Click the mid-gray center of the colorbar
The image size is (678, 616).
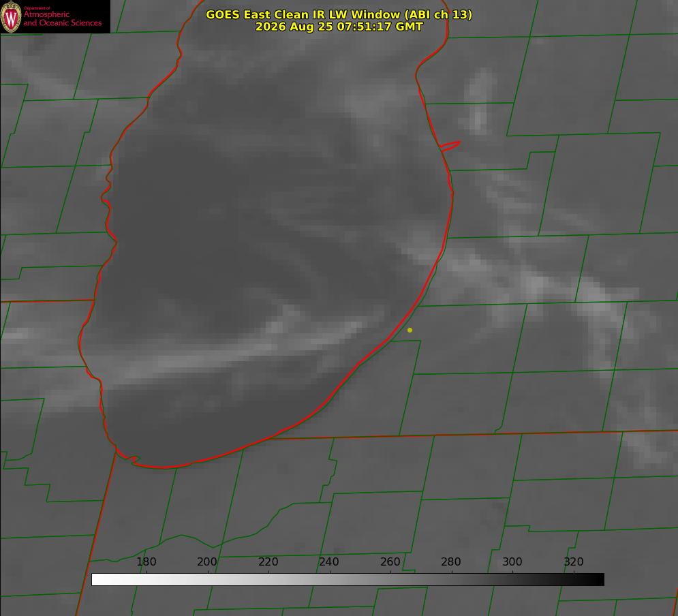pos(348,579)
